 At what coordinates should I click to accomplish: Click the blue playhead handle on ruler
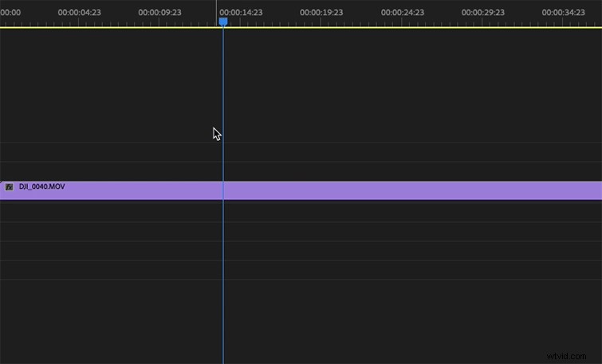click(223, 22)
